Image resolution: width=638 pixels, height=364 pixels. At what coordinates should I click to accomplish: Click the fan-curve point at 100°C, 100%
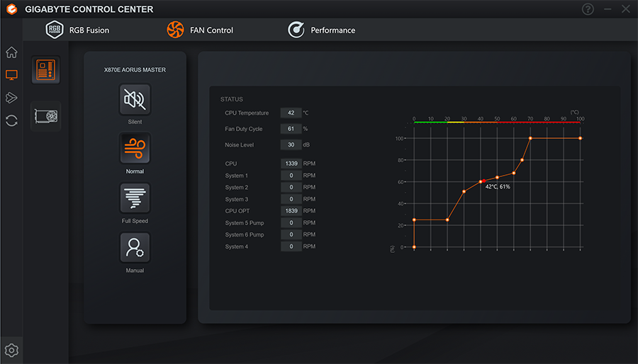coord(580,138)
